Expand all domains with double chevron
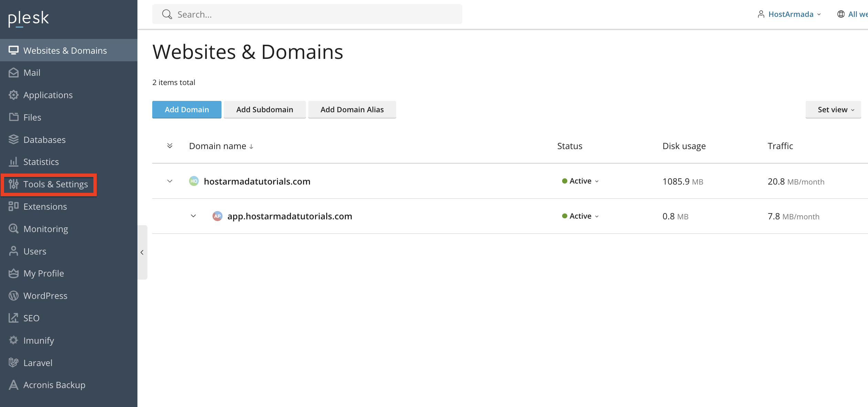868x407 pixels. [170, 146]
